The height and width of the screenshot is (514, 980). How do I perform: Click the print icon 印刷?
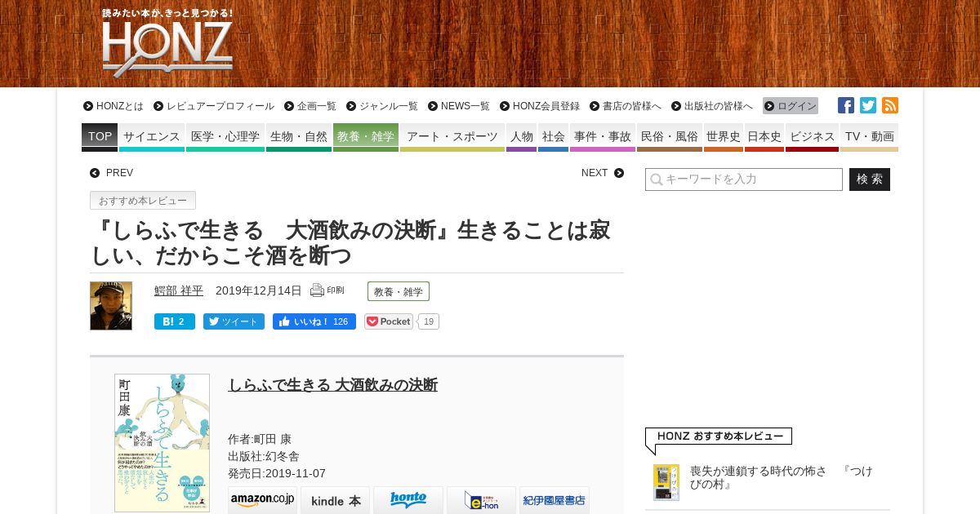click(327, 290)
